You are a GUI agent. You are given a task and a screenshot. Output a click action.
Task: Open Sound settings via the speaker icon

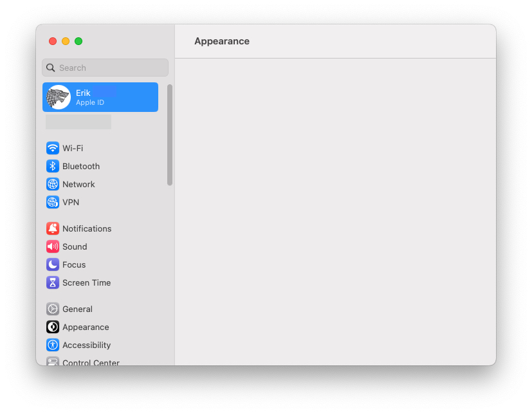pos(52,246)
